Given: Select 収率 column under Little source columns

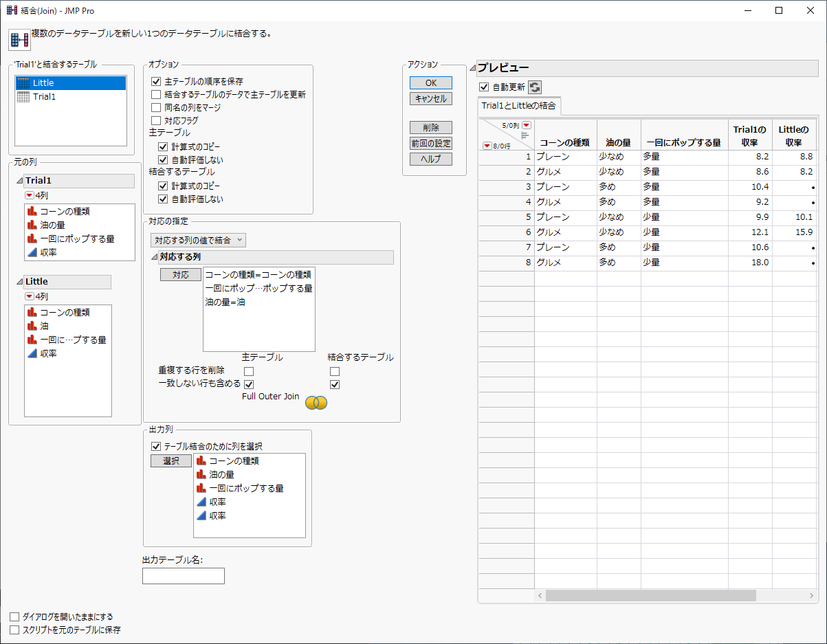Looking at the screenshot, I should pos(48,353).
